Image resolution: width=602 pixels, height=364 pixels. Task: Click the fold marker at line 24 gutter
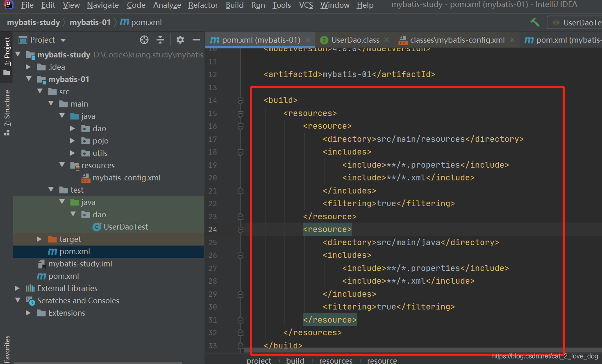pyautogui.click(x=241, y=230)
